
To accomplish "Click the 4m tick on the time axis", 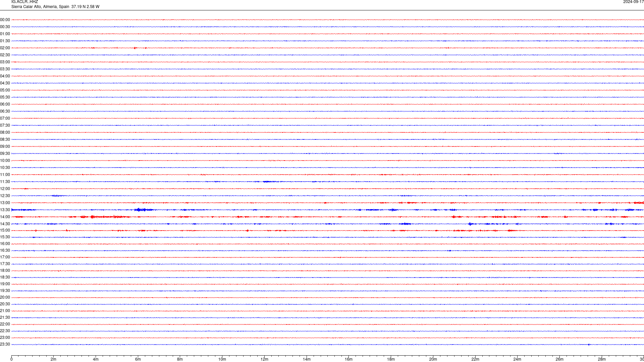I will (x=96, y=359).
